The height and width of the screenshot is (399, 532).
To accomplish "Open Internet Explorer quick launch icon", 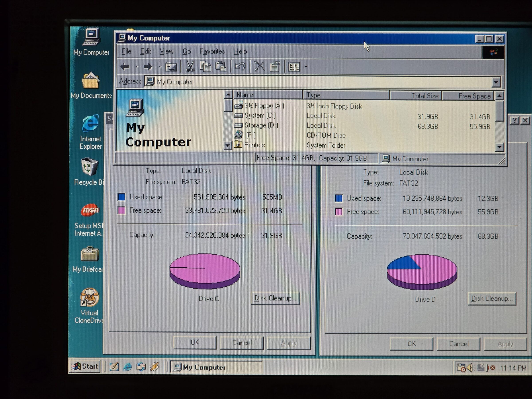I will (x=127, y=367).
